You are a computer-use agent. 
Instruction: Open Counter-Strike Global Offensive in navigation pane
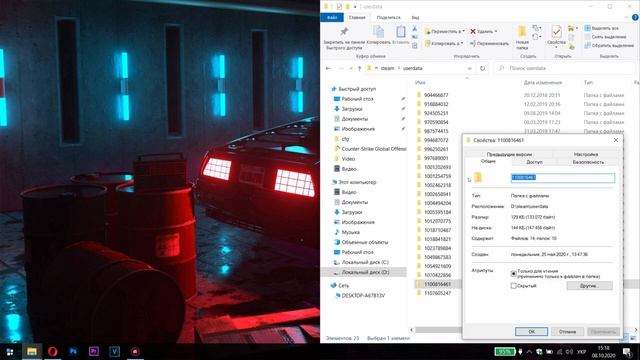click(370, 149)
